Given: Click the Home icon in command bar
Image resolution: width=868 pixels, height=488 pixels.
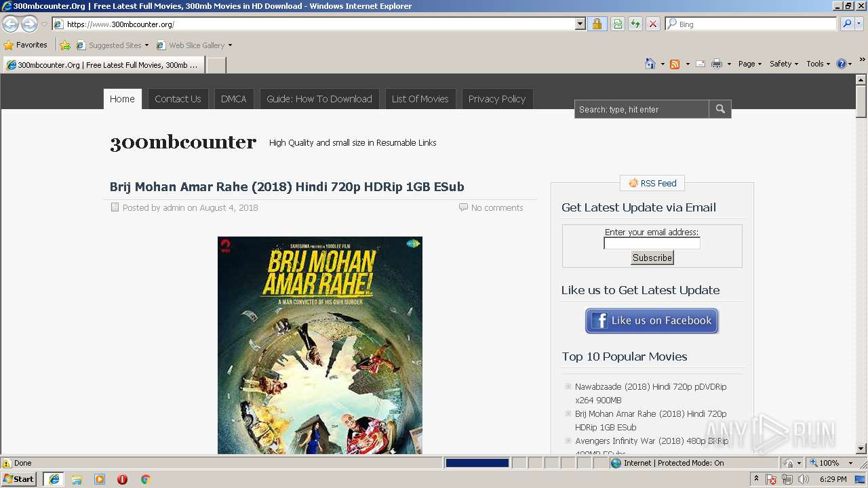Looking at the screenshot, I should click(x=650, y=64).
